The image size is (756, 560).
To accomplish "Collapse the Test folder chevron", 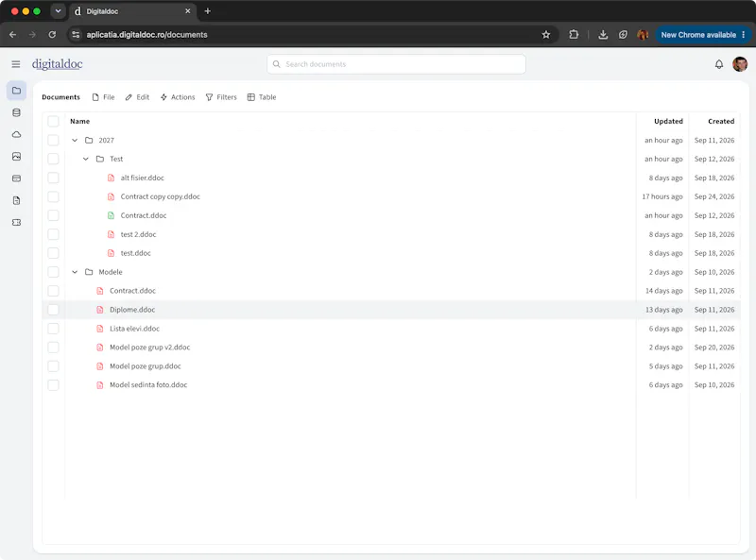I will tap(86, 159).
